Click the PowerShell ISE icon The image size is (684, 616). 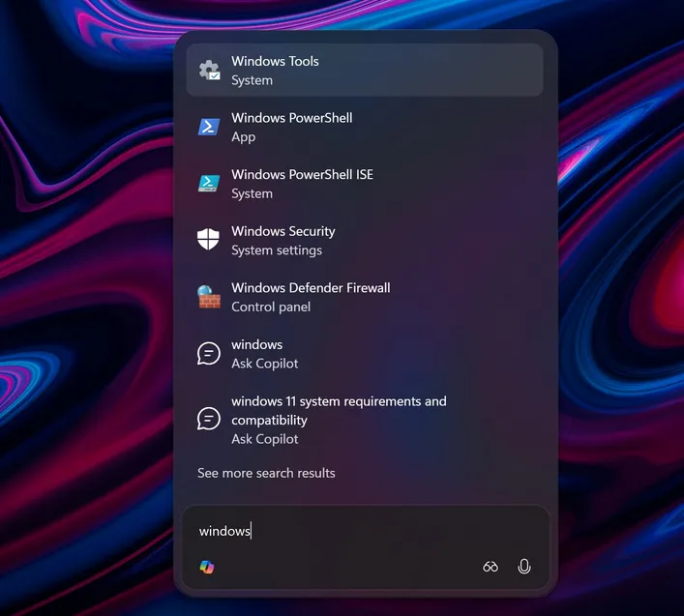[x=209, y=184]
